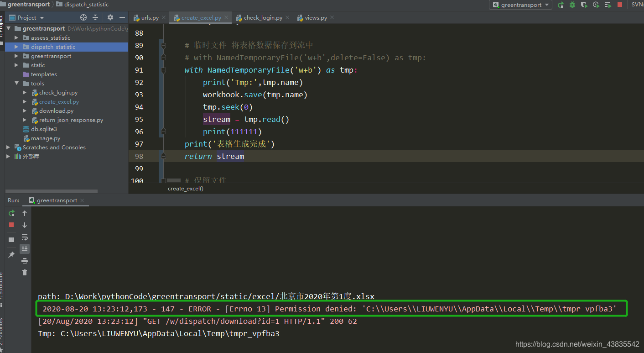Launch the Profile clock-play icon
This screenshot has width=644, height=353.
596,5
